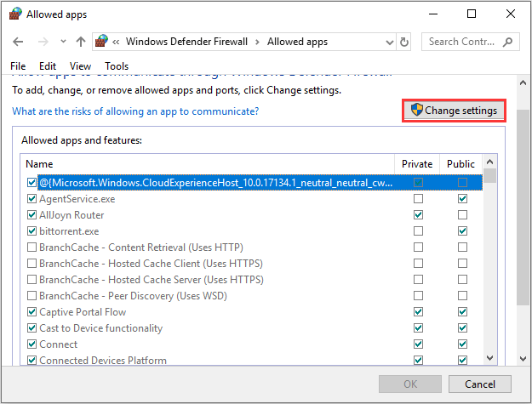The width and height of the screenshot is (532, 404).
Task: Click the Change settings button
Action: (x=454, y=111)
